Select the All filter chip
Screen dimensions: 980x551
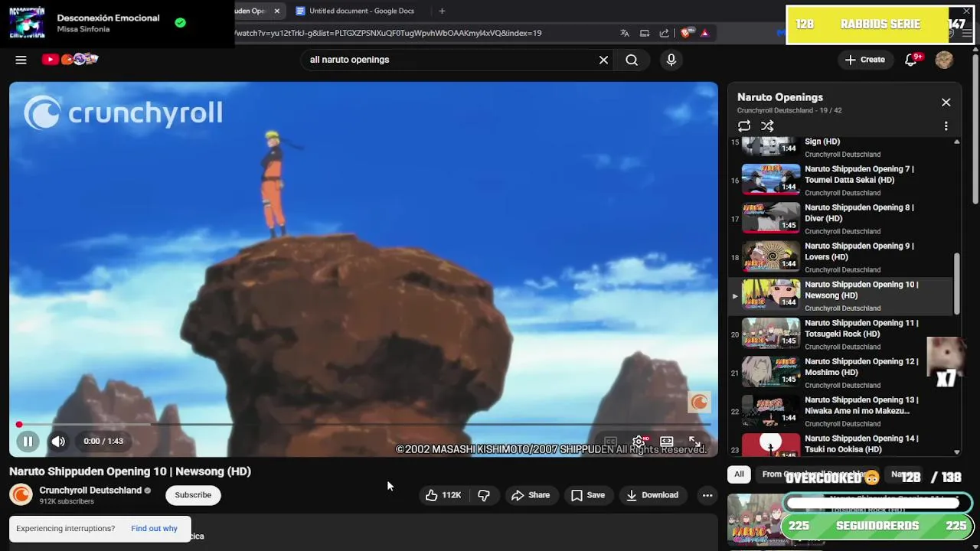pyautogui.click(x=739, y=474)
